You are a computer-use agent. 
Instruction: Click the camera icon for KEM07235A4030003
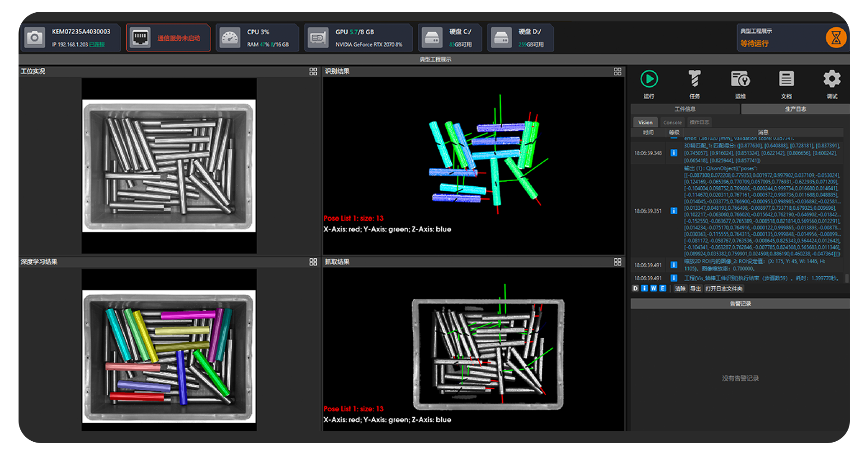click(x=34, y=38)
